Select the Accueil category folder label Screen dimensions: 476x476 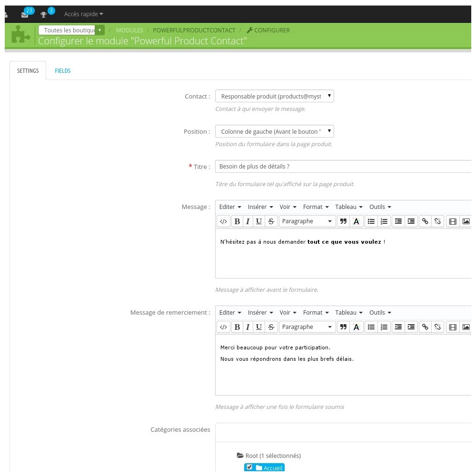point(273,468)
